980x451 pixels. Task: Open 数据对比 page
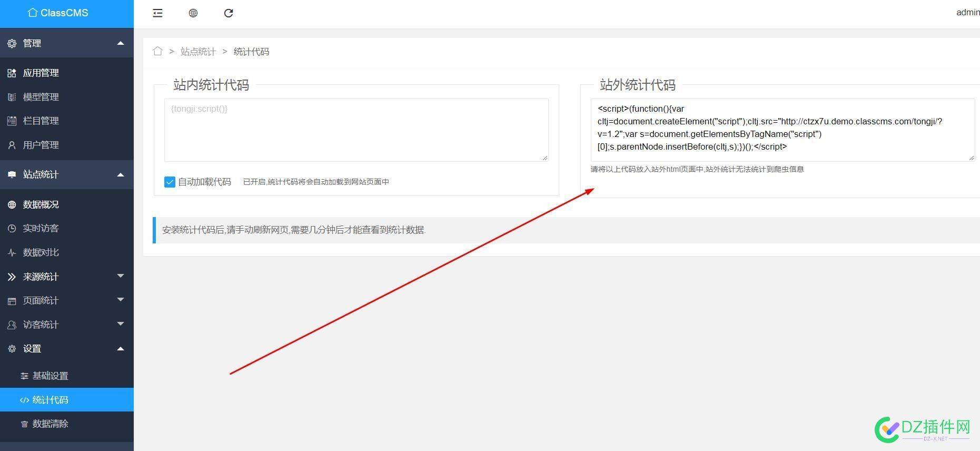point(67,252)
